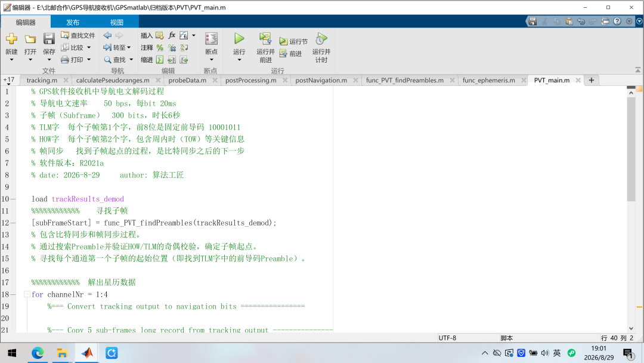
Task: Open the Breakpoints tool
Action: pyautogui.click(x=211, y=39)
